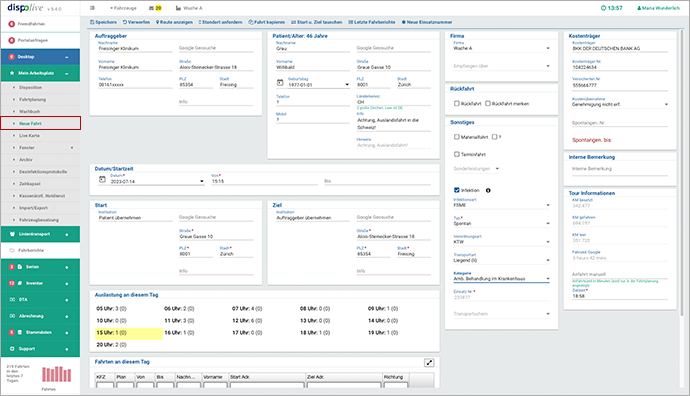Click the Auftraggeber Google Geosuche field
690x396 pixels.
[216, 48]
